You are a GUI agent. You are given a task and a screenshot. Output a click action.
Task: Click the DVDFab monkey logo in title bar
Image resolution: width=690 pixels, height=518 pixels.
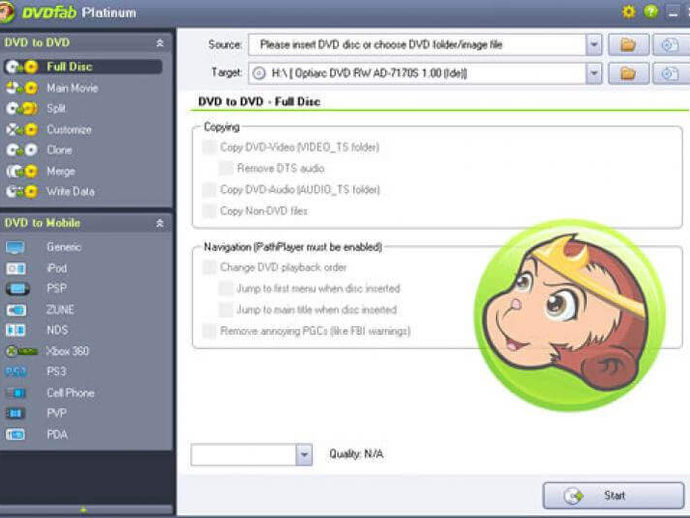[x=6, y=13]
